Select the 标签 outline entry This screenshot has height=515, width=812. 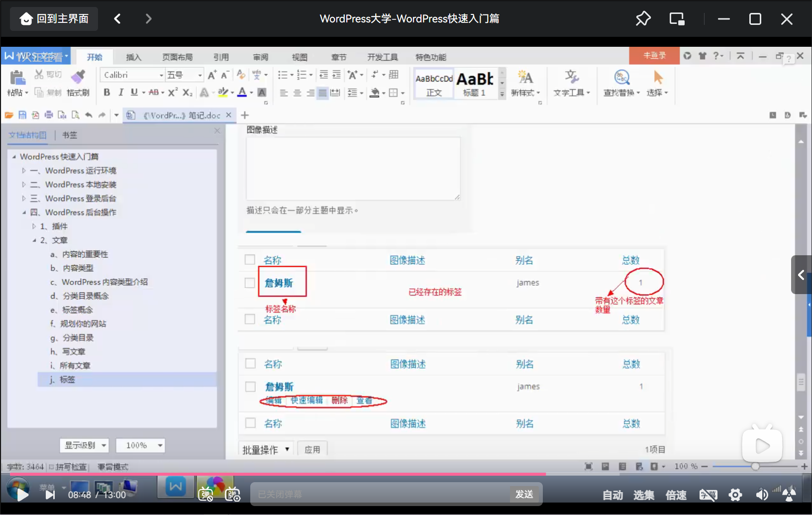point(127,380)
